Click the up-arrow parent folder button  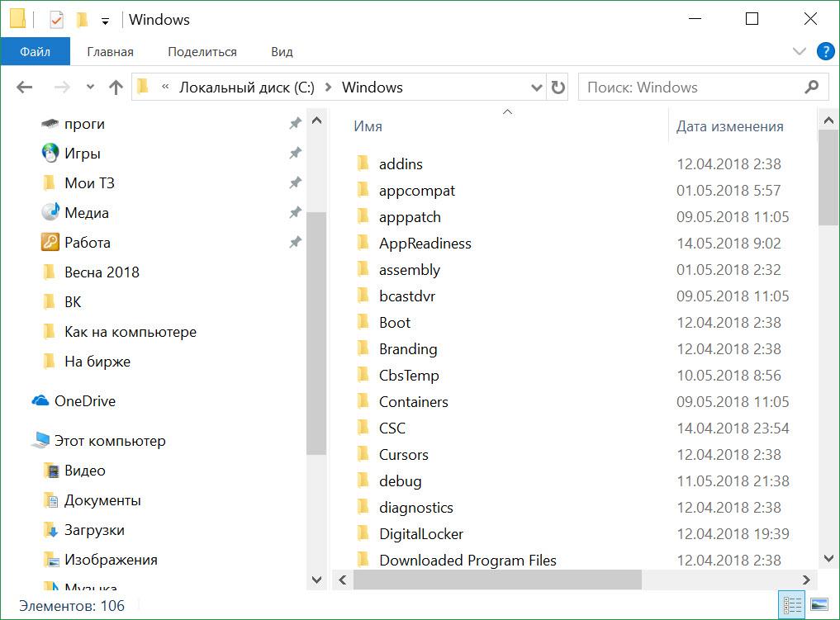tap(116, 88)
